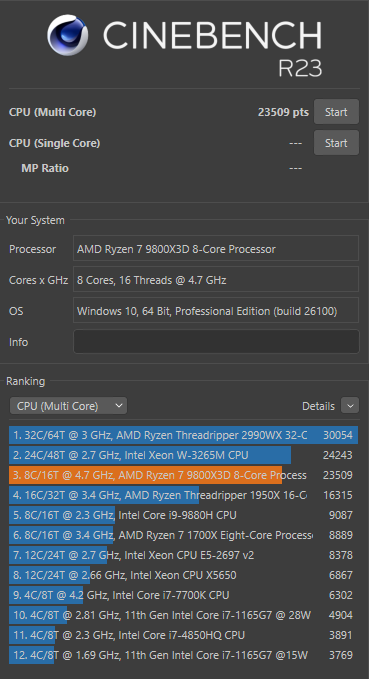Screen dimensions: 369x679
Task: Select the AMD Ryzen 7 1700X ranking row
Action: (x=184, y=535)
